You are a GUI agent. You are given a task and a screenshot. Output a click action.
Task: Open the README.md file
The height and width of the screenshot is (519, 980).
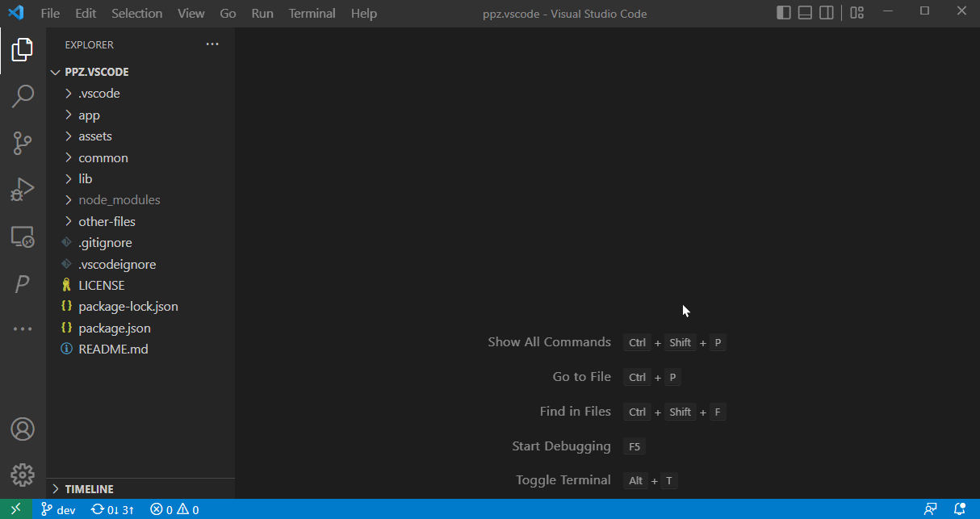(x=140, y=349)
